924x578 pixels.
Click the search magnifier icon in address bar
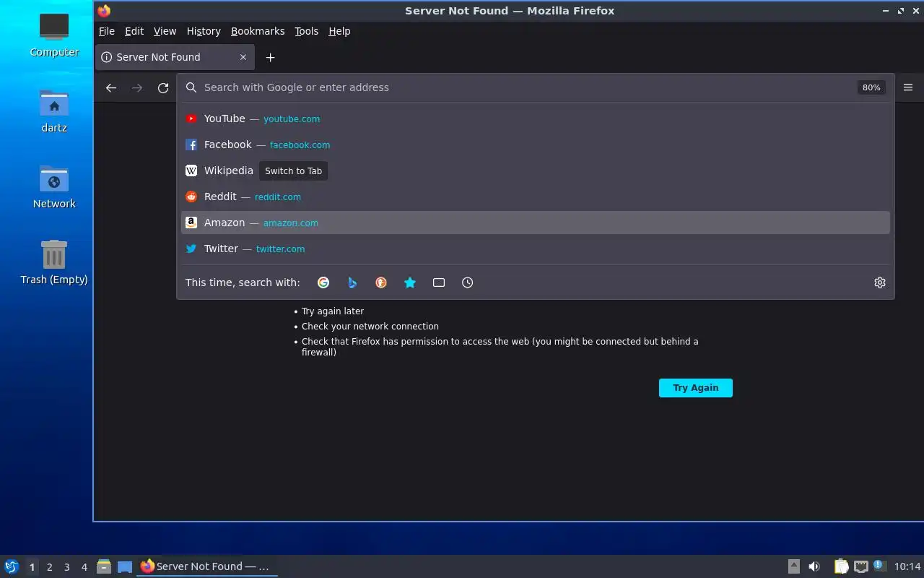191,87
